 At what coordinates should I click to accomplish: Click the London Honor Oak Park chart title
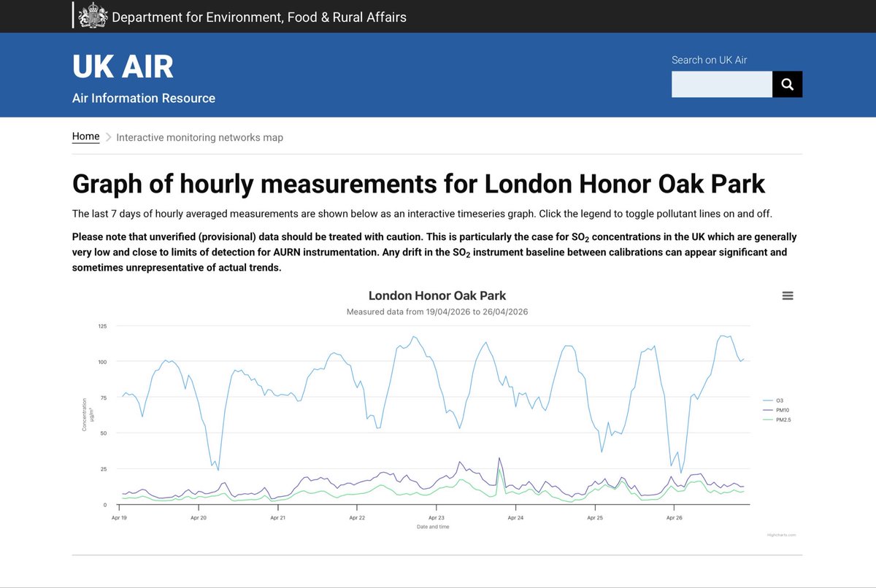click(437, 295)
